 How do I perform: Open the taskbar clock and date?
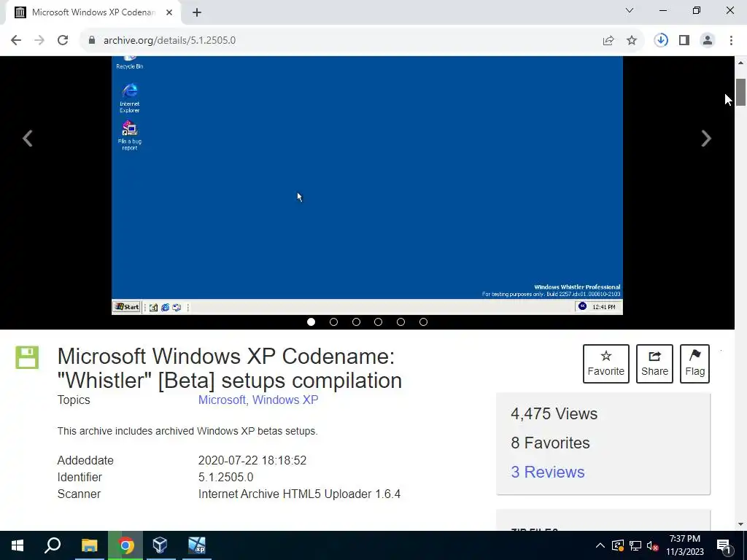coord(684,545)
